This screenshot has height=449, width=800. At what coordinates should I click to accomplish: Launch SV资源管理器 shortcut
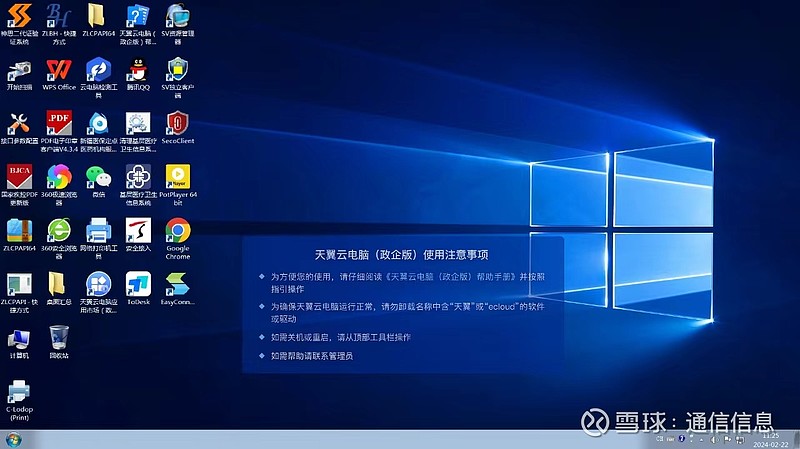click(x=178, y=23)
